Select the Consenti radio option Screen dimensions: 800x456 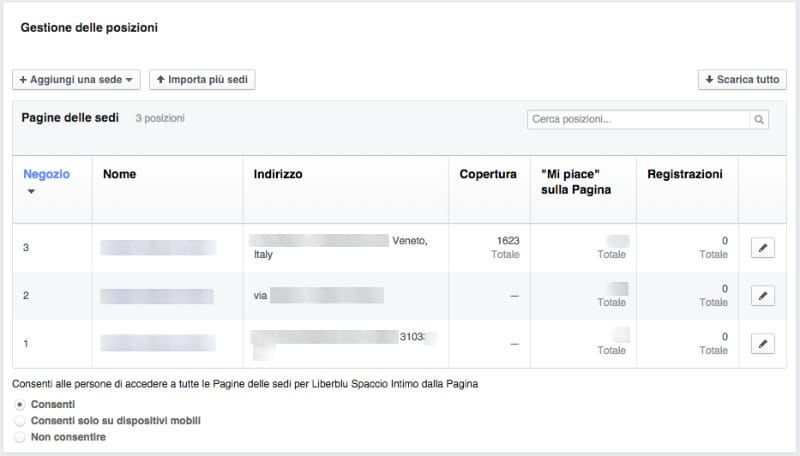(19, 404)
